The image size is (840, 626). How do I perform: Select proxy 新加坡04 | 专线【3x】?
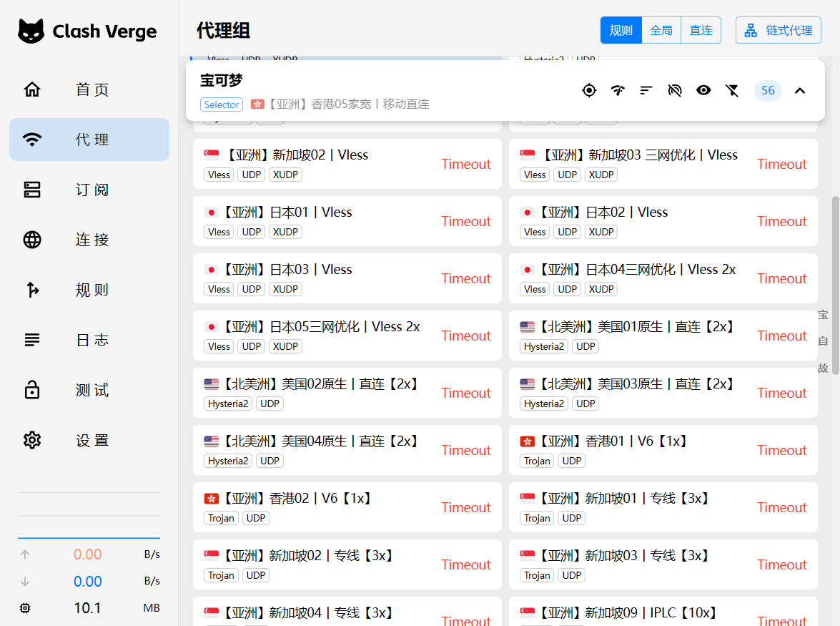pos(347,612)
